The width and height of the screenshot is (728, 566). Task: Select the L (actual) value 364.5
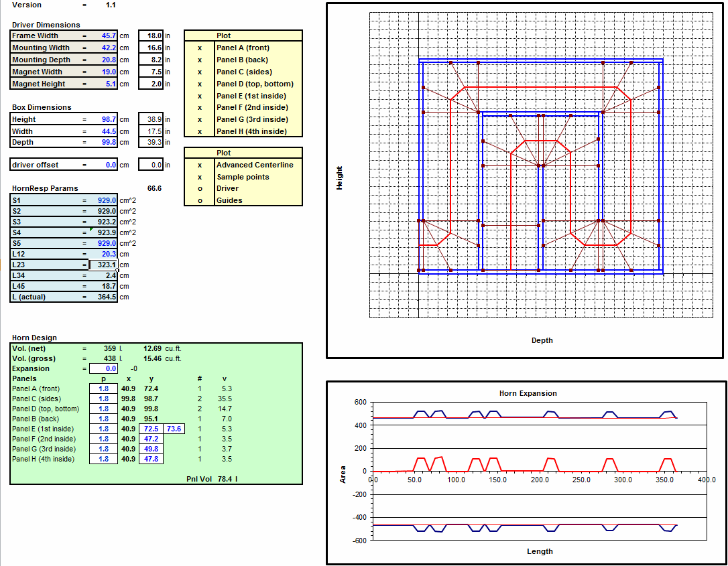[103, 297]
